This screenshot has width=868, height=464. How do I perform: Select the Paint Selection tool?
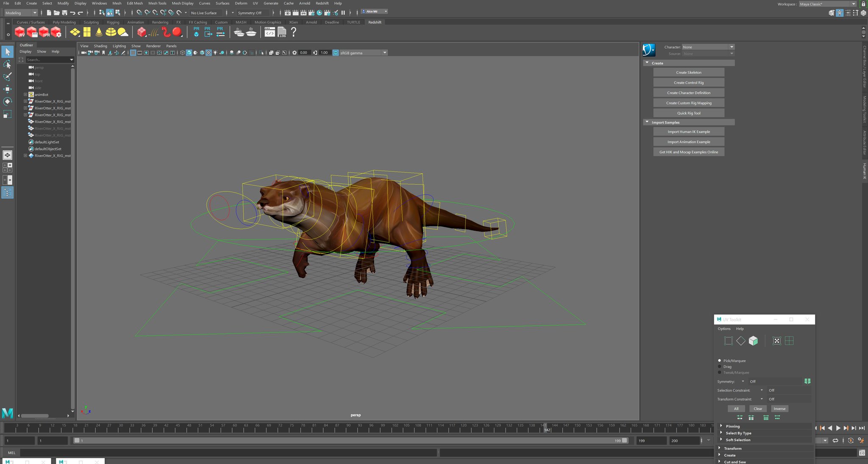[8, 77]
